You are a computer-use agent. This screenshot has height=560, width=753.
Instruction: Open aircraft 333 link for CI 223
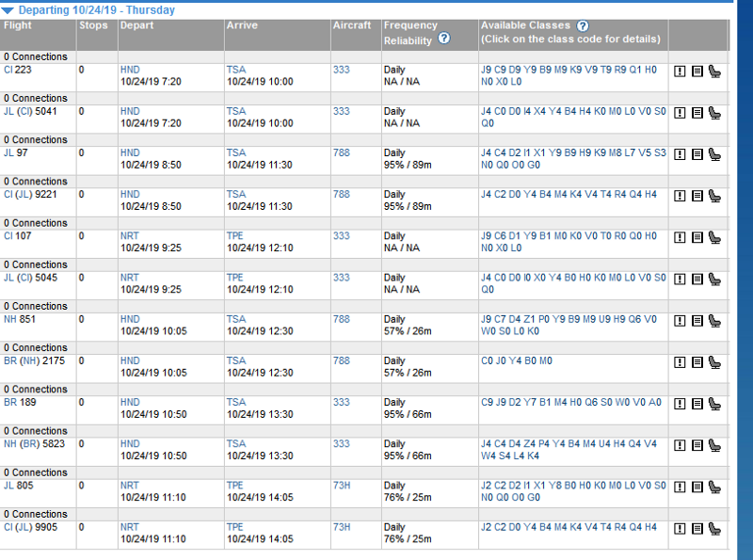tap(342, 70)
